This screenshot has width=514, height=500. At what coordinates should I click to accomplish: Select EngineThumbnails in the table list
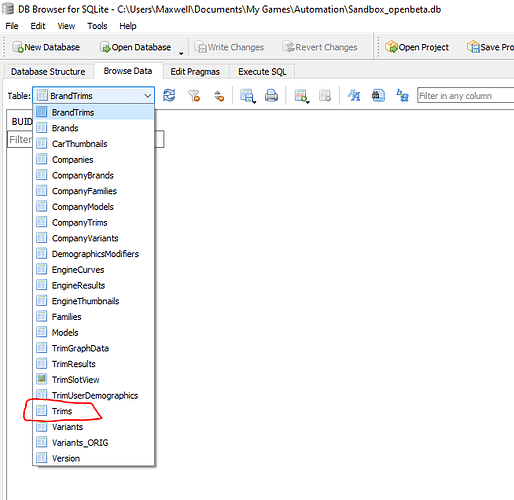click(x=93, y=301)
